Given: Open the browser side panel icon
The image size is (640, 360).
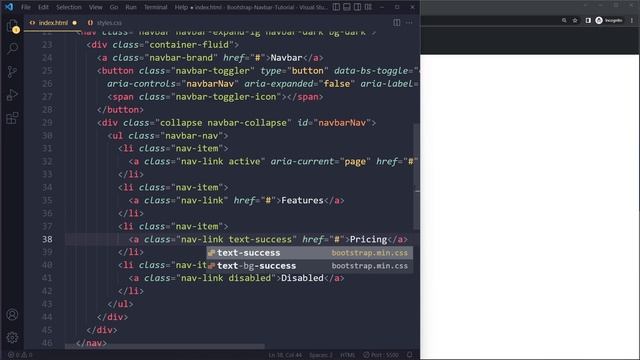Looking at the screenshot, I should click(588, 20).
